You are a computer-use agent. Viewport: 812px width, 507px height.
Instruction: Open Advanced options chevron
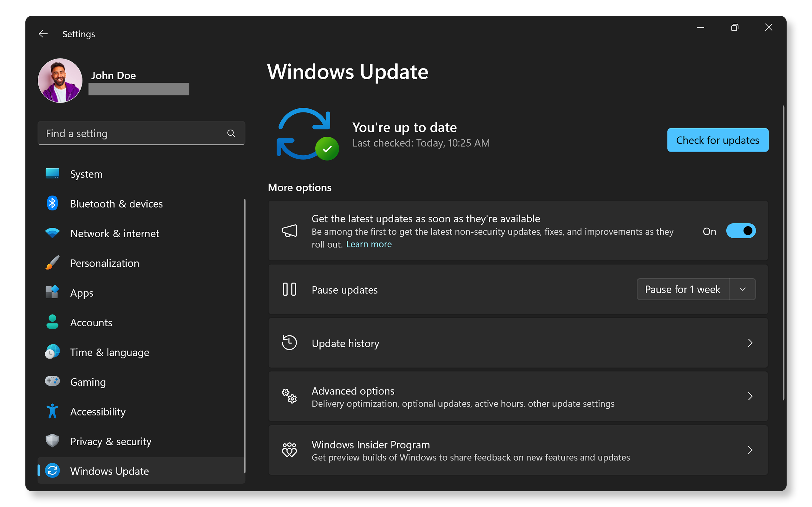point(750,397)
